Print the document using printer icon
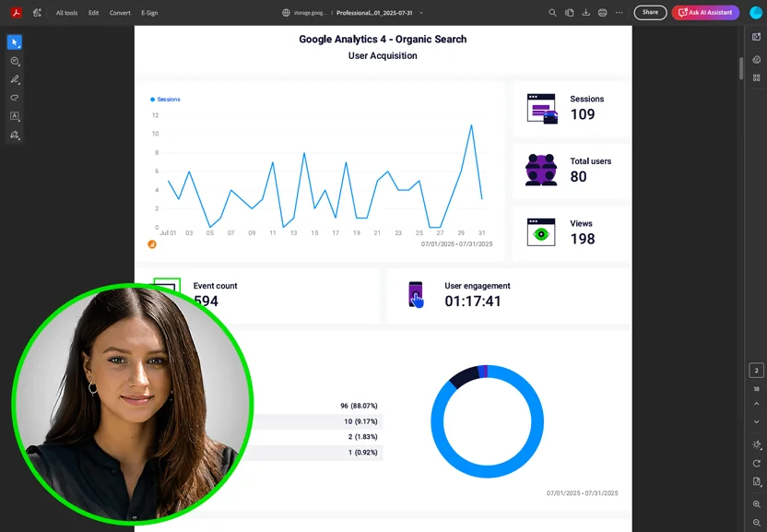The width and height of the screenshot is (767, 532). (602, 13)
